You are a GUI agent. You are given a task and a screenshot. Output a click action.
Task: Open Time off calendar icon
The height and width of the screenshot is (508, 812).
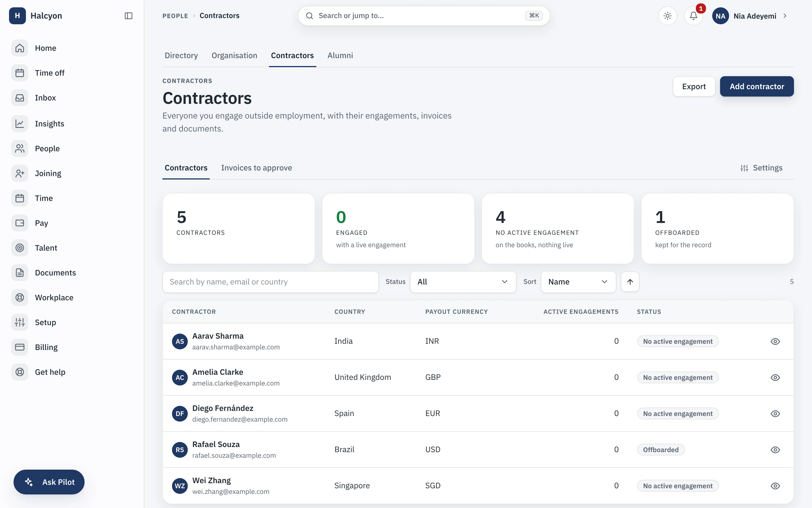[x=20, y=73]
